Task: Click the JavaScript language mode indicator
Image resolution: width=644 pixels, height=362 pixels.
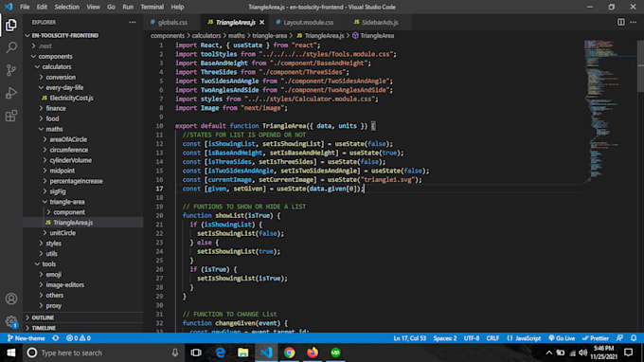Action: tap(524, 338)
